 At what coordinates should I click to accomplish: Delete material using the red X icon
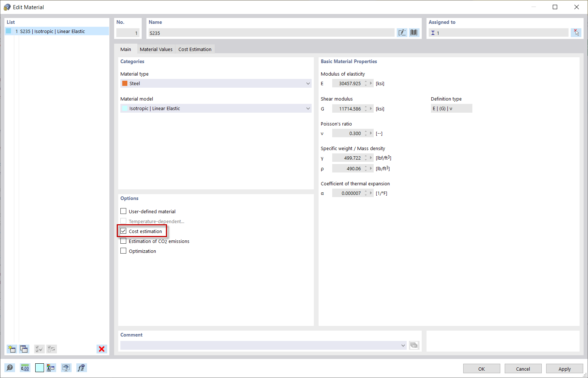(102, 349)
